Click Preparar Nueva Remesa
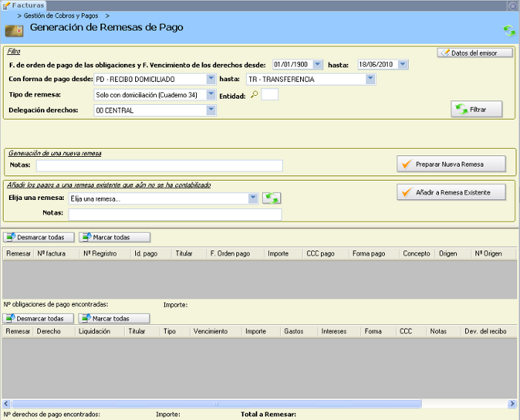Image resolution: width=520 pixels, height=420 pixels. pyautogui.click(x=451, y=164)
